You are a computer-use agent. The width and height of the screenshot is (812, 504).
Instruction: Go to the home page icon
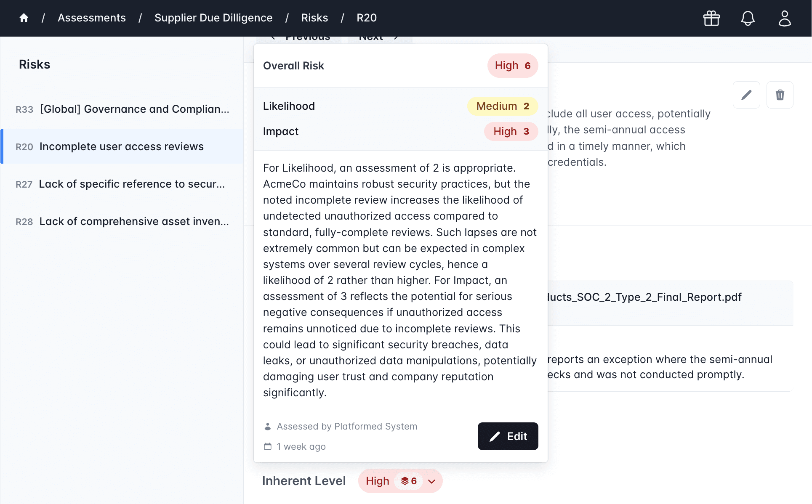(24, 18)
